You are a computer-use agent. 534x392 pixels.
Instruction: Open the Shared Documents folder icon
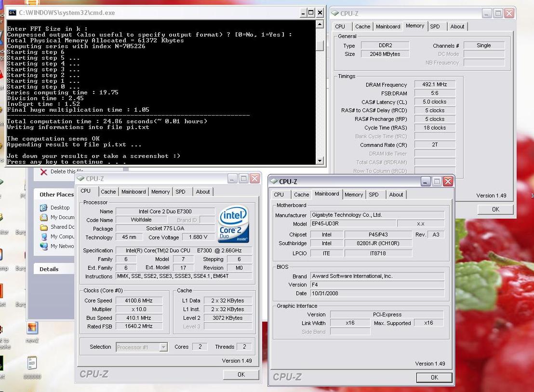pyautogui.click(x=43, y=227)
